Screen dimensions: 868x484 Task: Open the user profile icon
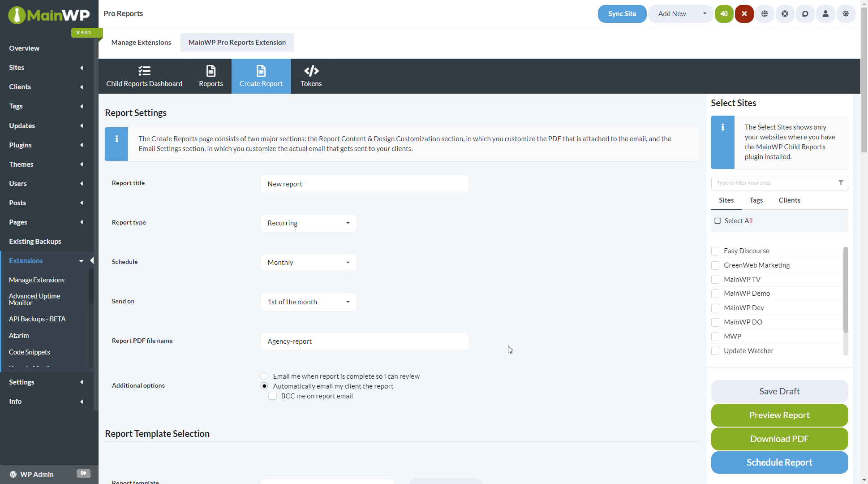click(x=825, y=14)
